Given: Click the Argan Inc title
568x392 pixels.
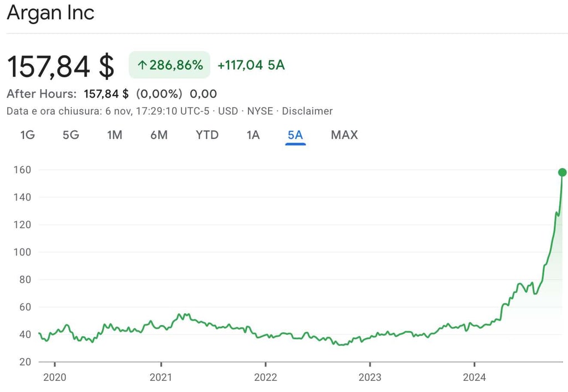Looking at the screenshot, I should [x=50, y=13].
